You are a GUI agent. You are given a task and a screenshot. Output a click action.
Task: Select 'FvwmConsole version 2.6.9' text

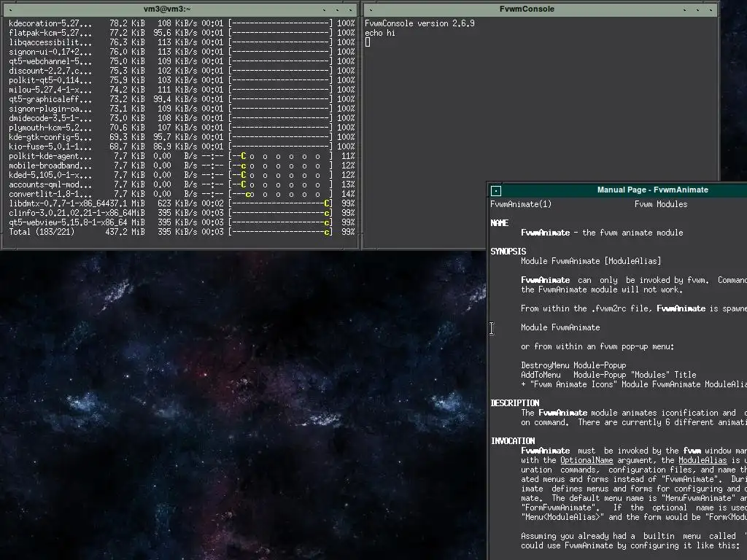pos(419,23)
